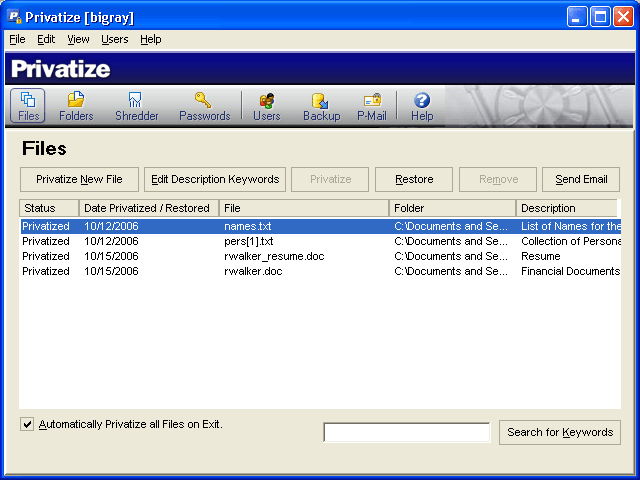Click the Search for Keywords button
640x480 pixels.
tap(559, 433)
